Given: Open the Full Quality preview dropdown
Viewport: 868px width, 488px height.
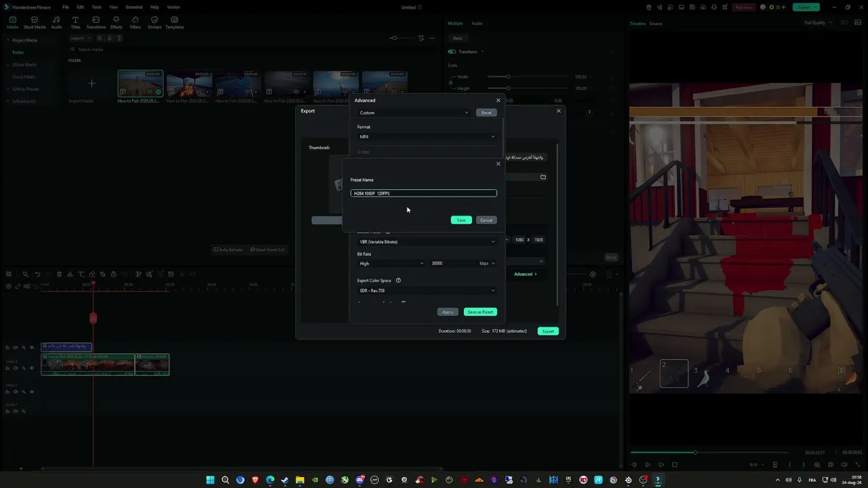Looking at the screenshot, I should click(817, 23).
